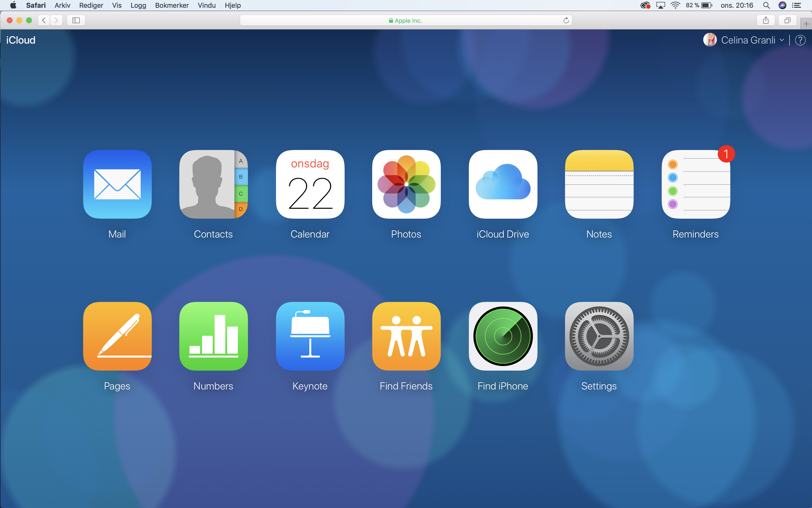
Task: Show all tabs overview button
Action: click(788, 21)
